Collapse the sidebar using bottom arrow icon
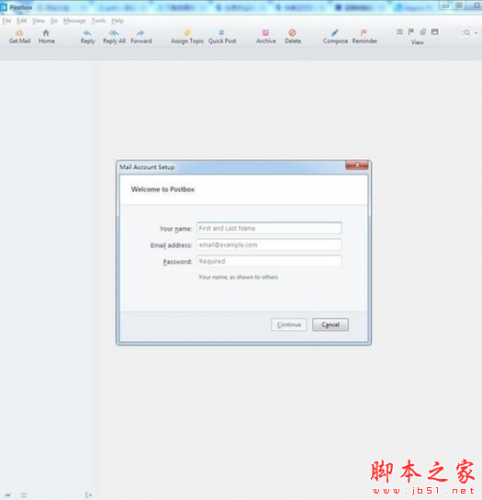This screenshot has height=500, width=482. [88, 495]
